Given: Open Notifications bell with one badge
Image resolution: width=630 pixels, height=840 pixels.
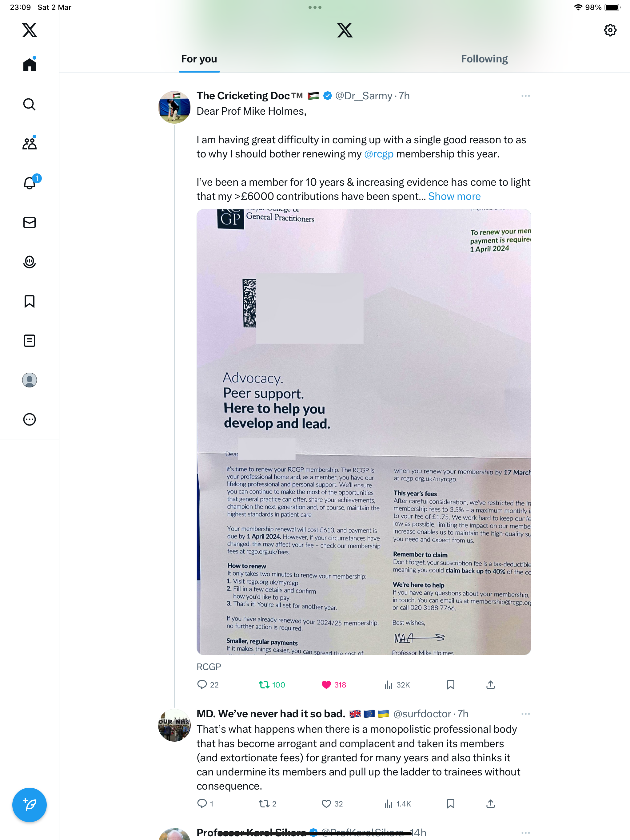Looking at the screenshot, I should (29, 183).
